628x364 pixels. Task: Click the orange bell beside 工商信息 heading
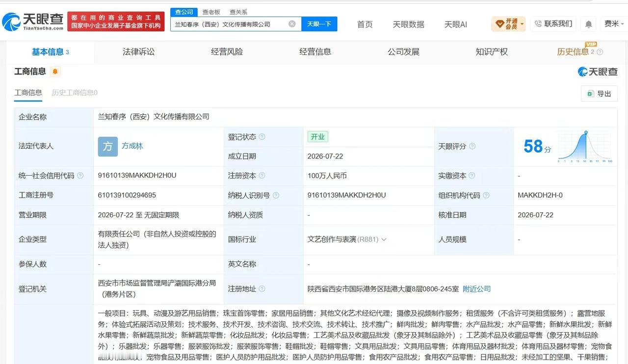55,72
